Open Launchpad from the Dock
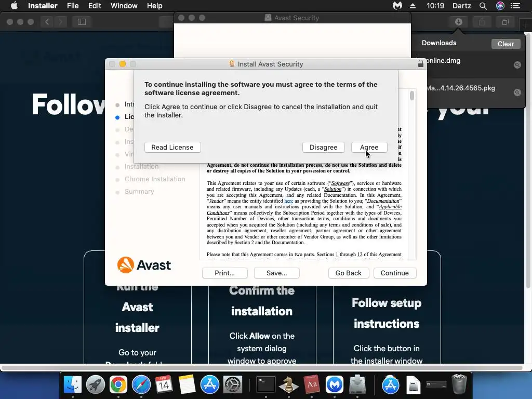This screenshot has height=399, width=532. [x=96, y=384]
